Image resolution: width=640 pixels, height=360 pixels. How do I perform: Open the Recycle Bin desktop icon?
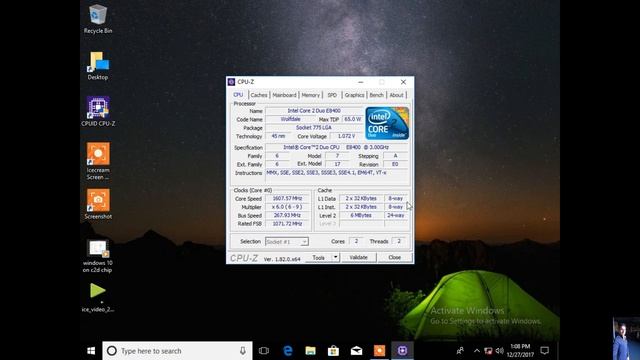click(x=98, y=19)
